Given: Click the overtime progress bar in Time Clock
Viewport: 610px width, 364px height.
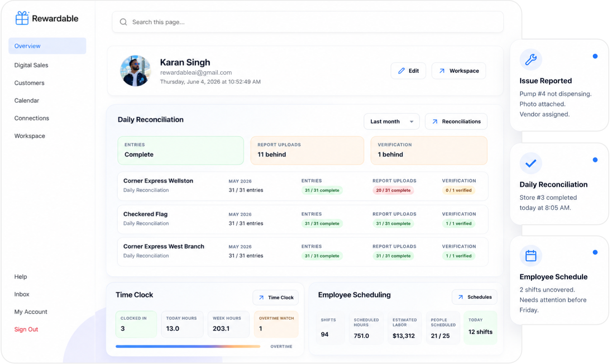Looking at the screenshot, I should (x=188, y=347).
